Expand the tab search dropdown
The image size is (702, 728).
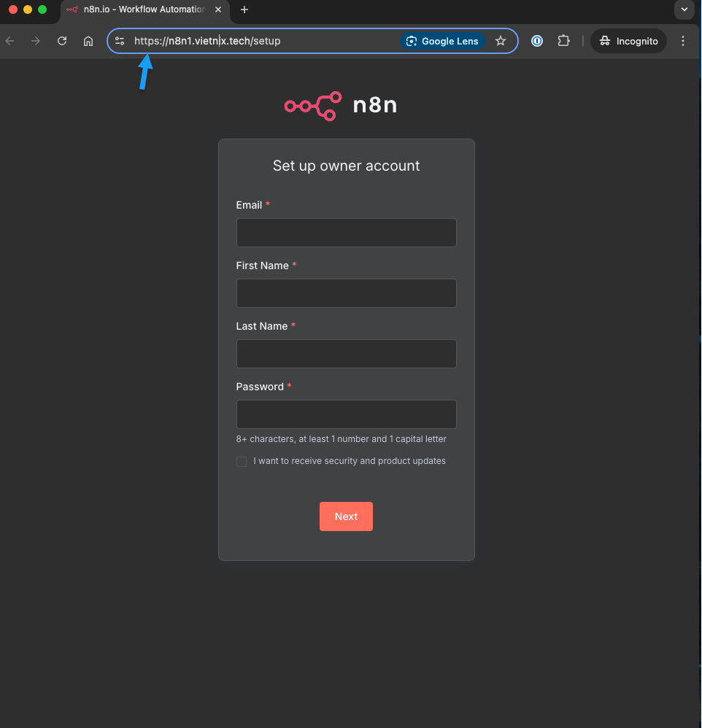684,9
